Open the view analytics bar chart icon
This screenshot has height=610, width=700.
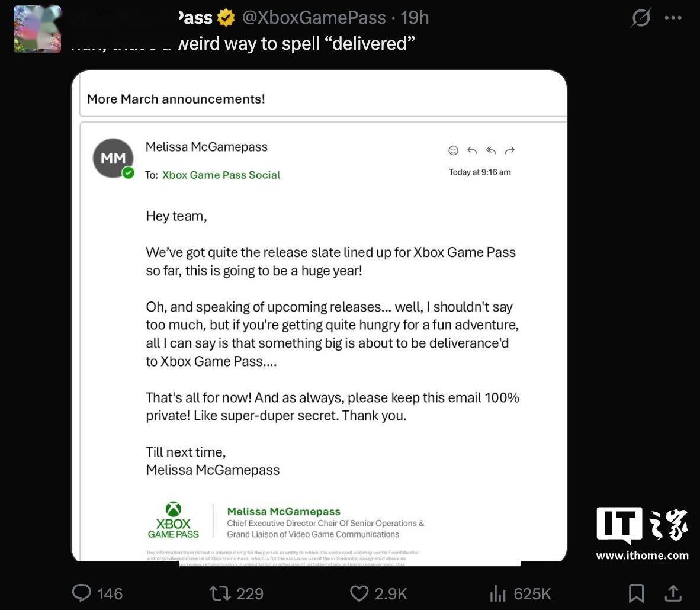click(498, 593)
